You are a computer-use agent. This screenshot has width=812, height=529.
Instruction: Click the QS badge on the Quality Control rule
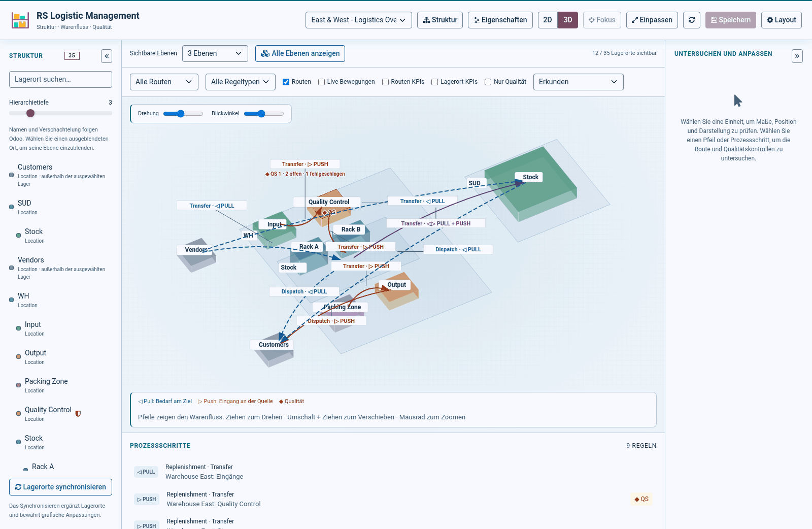pyautogui.click(x=641, y=499)
